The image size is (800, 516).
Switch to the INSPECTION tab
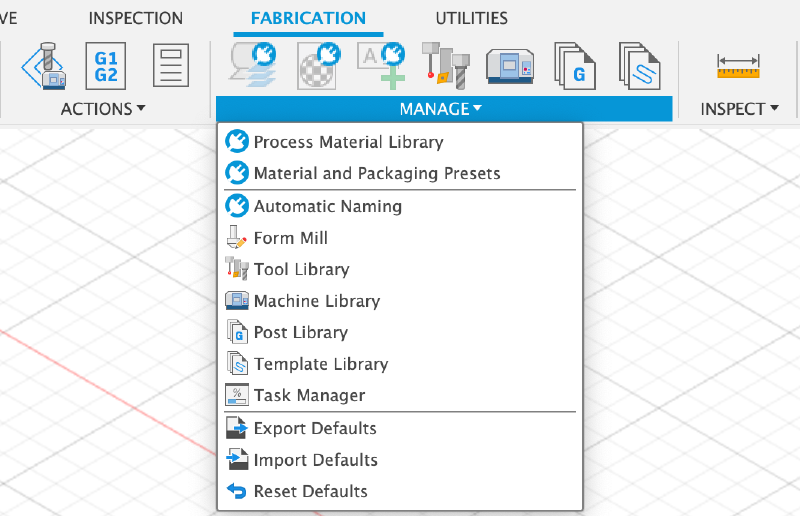point(136,18)
